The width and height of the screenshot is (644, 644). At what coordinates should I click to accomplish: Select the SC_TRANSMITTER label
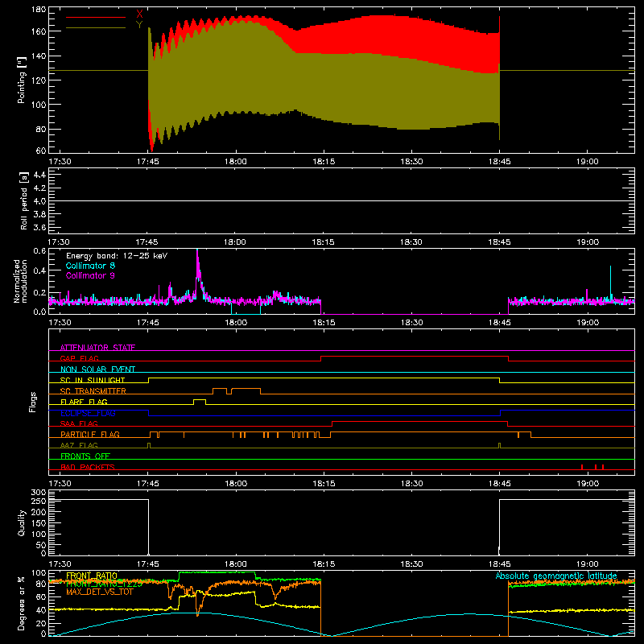[93, 390]
